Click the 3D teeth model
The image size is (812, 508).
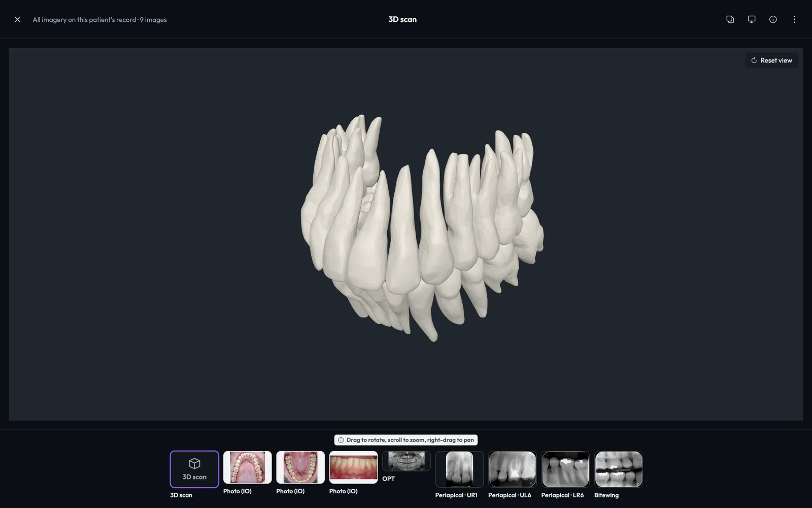pos(421,229)
